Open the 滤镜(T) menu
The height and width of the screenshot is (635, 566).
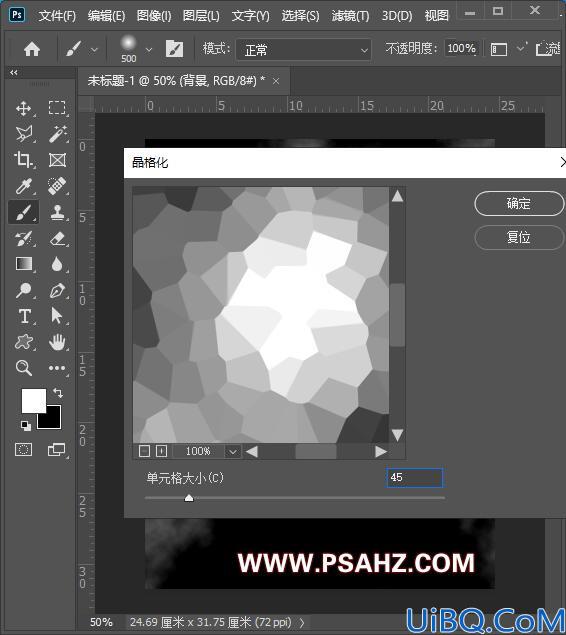click(350, 16)
